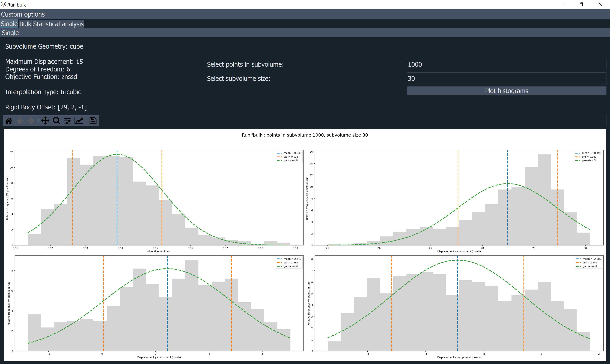This screenshot has height=364, width=610.
Task: Click the figure title 'Run bulk' text
Action: tap(305, 135)
